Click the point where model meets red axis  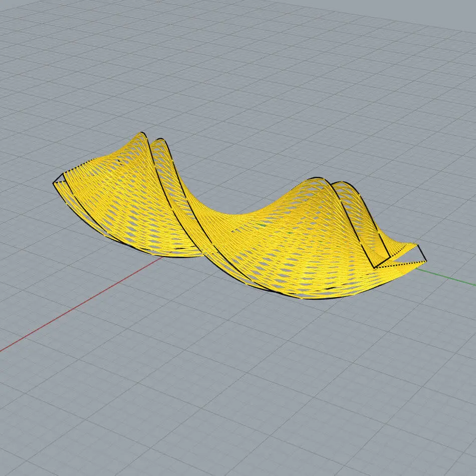(161, 257)
